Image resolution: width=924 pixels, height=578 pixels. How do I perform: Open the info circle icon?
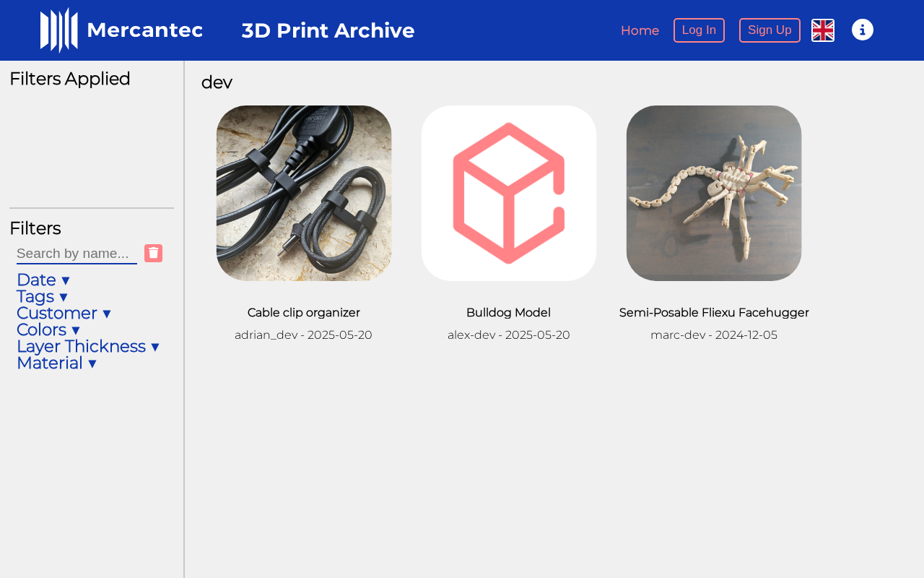click(x=863, y=30)
